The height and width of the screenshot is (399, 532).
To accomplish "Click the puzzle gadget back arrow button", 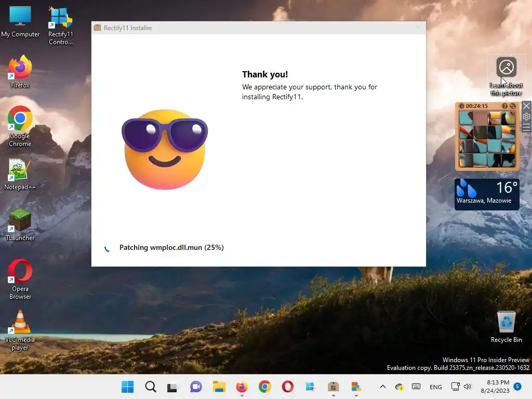I will pos(461,106).
